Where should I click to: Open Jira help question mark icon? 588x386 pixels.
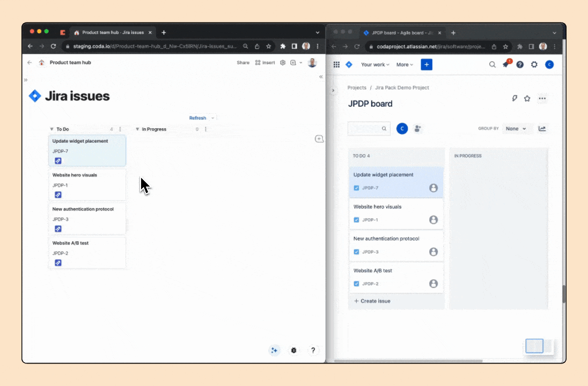click(520, 64)
